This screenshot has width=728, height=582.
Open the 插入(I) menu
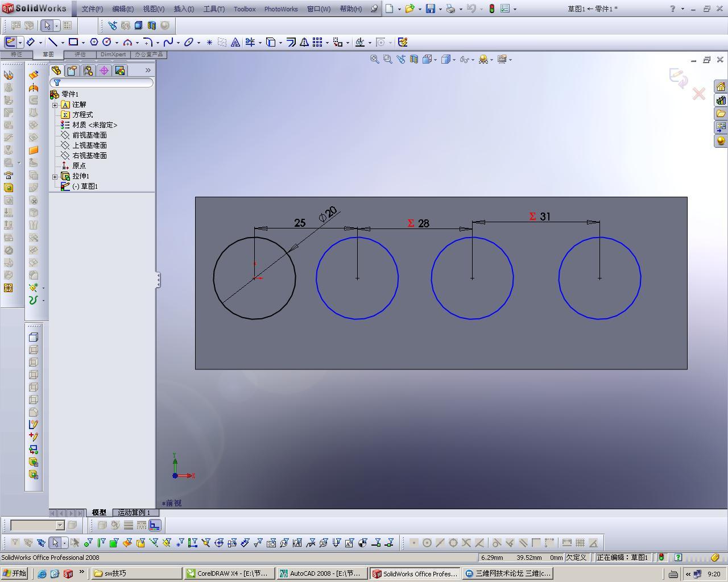pyautogui.click(x=184, y=9)
